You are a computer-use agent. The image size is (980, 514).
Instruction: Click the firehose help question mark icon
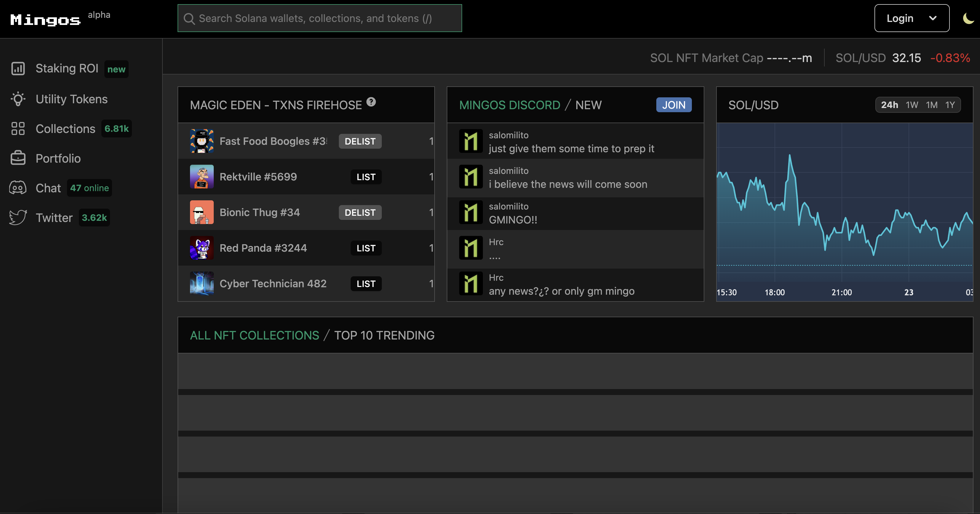(x=371, y=102)
